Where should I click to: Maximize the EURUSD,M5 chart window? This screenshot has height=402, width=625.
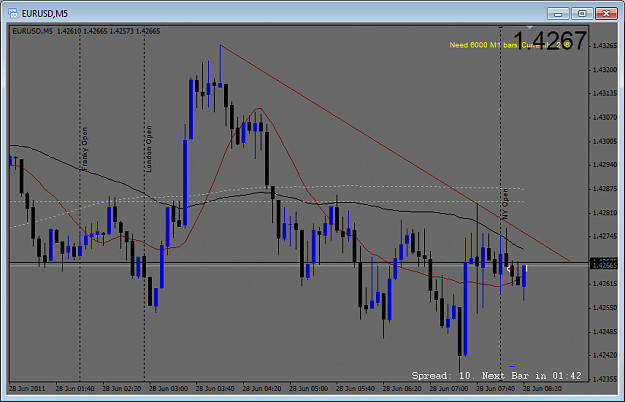582,14
